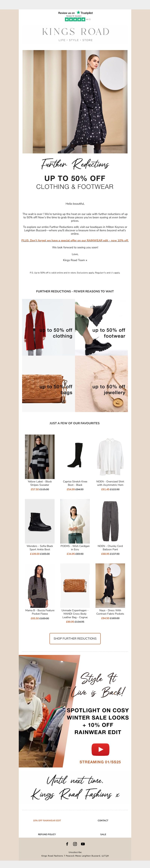Open the YouTube icon in the footer
150x868 pixels.
pyautogui.click(x=83, y=844)
